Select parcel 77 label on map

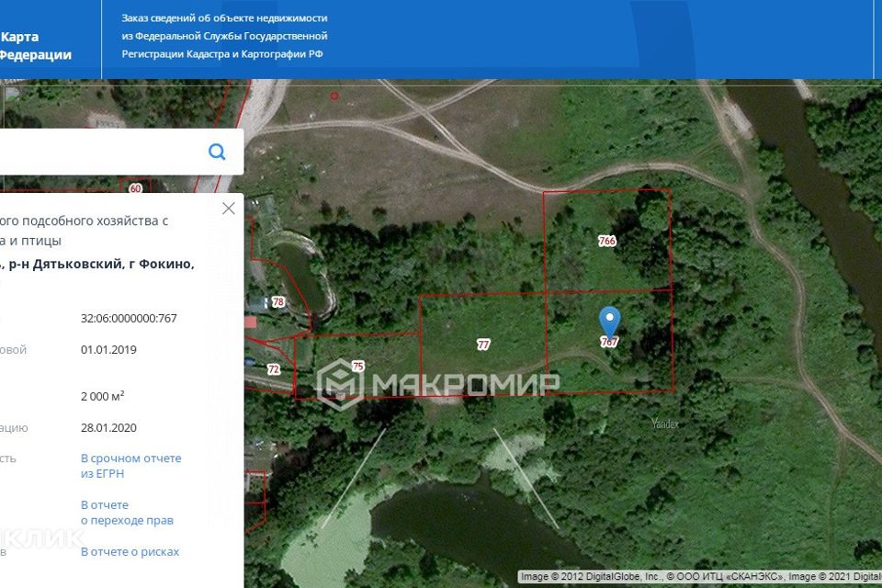click(483, 345)
